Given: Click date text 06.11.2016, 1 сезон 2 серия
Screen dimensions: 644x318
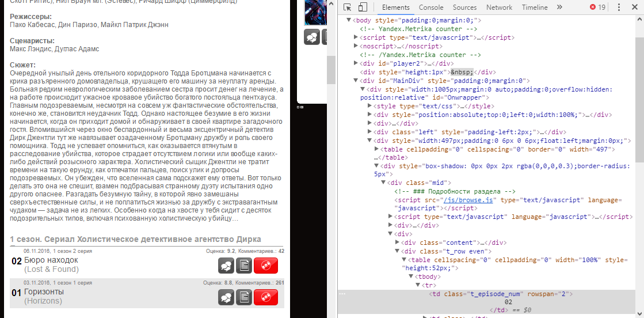Looking at the screenshot, I should click(58, 251).
